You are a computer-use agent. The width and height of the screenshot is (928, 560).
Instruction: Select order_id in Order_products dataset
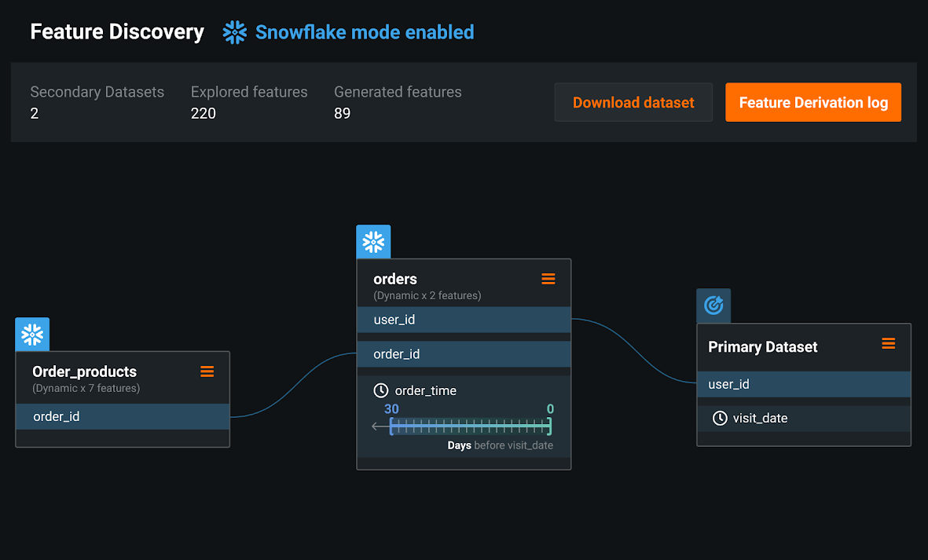[x=123, y=417]
